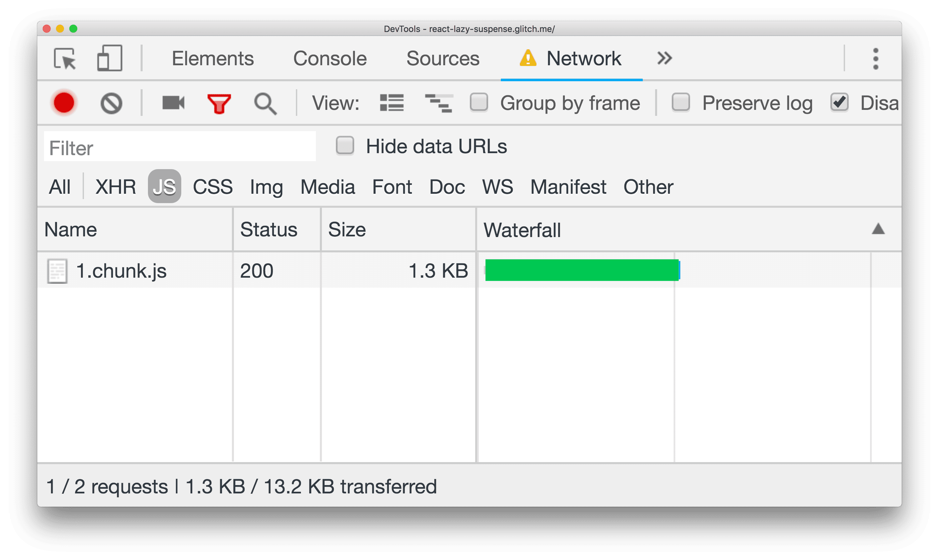The height and width of the screenshot is (560, 939).
Task: Select the JS filter tab
Action: coord(165,185)
